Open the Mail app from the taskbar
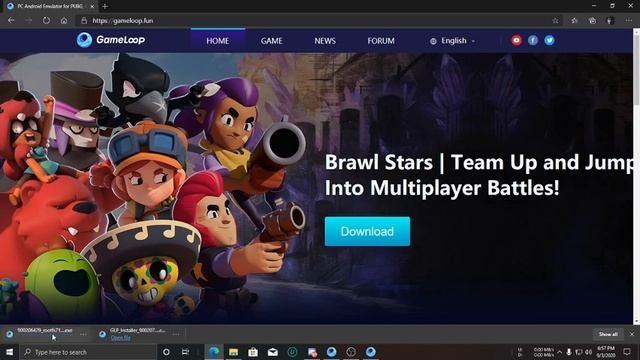 pyautogui.click(x=273, y=352)
